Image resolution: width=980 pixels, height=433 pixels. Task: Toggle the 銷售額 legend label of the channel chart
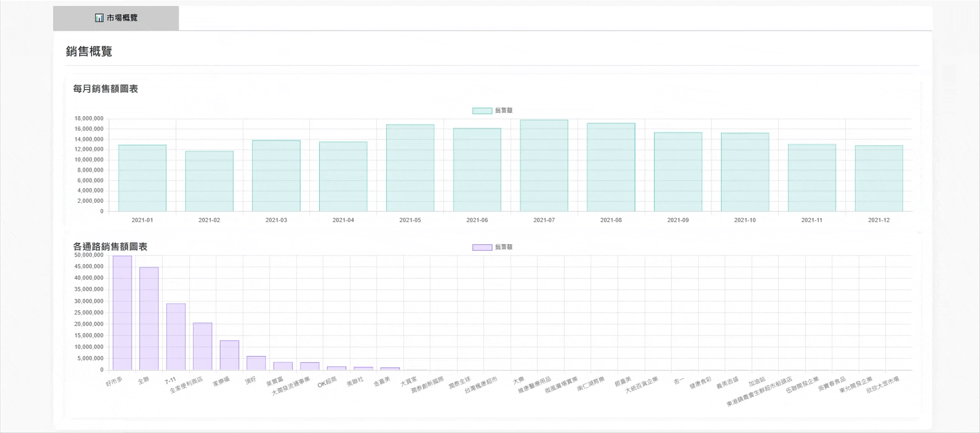(503, 247)
